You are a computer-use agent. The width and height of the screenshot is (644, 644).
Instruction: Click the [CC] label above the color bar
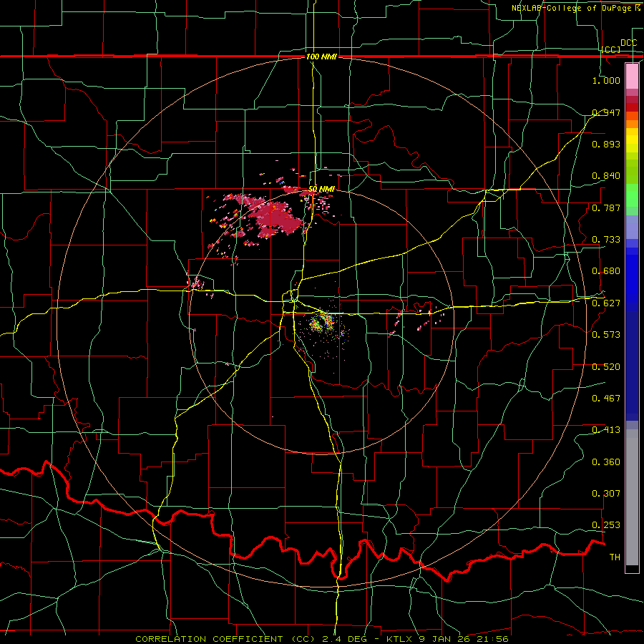611,49
